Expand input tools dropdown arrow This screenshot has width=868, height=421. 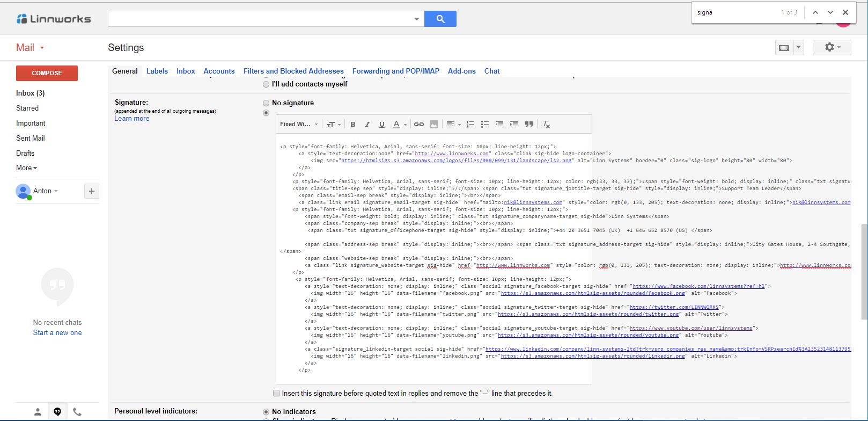click(x=799, y=48)
